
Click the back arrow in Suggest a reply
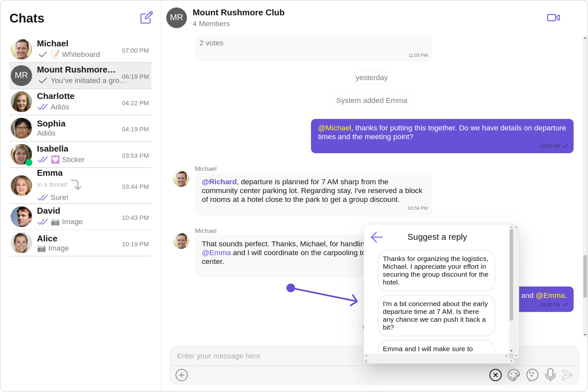click(377, 237)
